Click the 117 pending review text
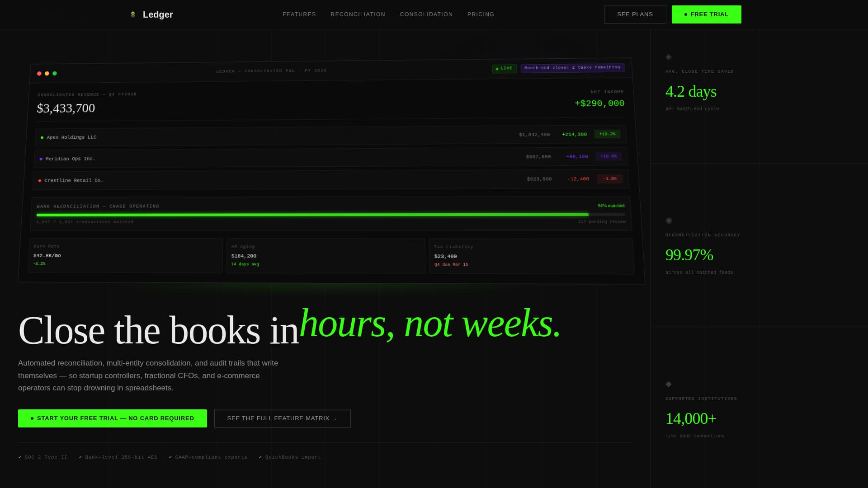 [602, 222]
